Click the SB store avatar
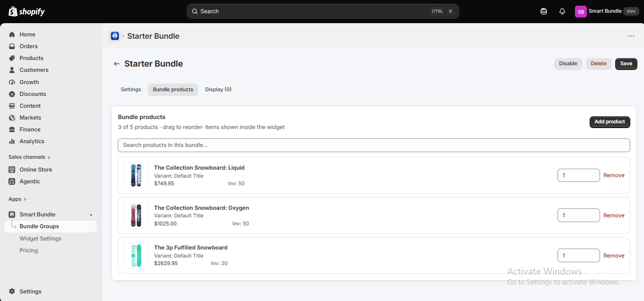 [x=581, y=11]
